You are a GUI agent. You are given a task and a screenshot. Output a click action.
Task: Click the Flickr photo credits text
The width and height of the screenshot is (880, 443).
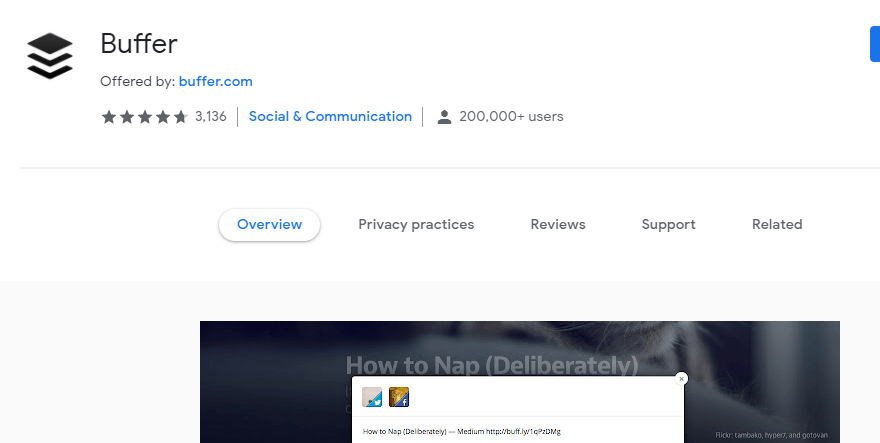coord(771,435)
